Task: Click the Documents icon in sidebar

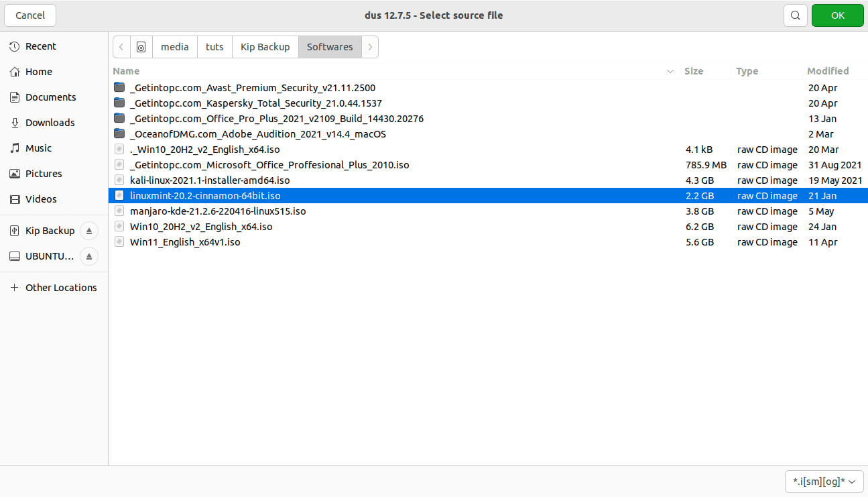Action: [x=14, y=97]
